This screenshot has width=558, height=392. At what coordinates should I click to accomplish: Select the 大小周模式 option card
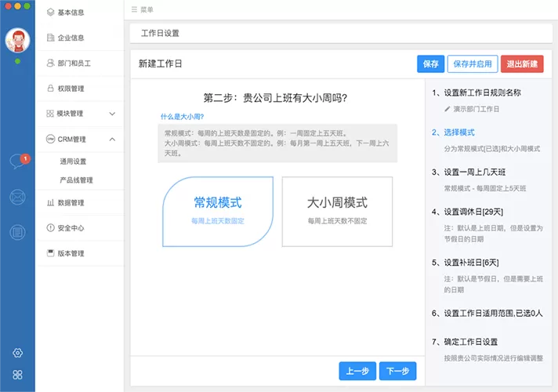(337, 212)
